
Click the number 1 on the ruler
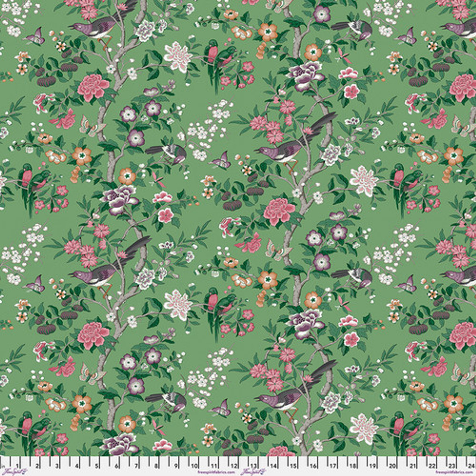pyautogui.click(x=17, y=465)
